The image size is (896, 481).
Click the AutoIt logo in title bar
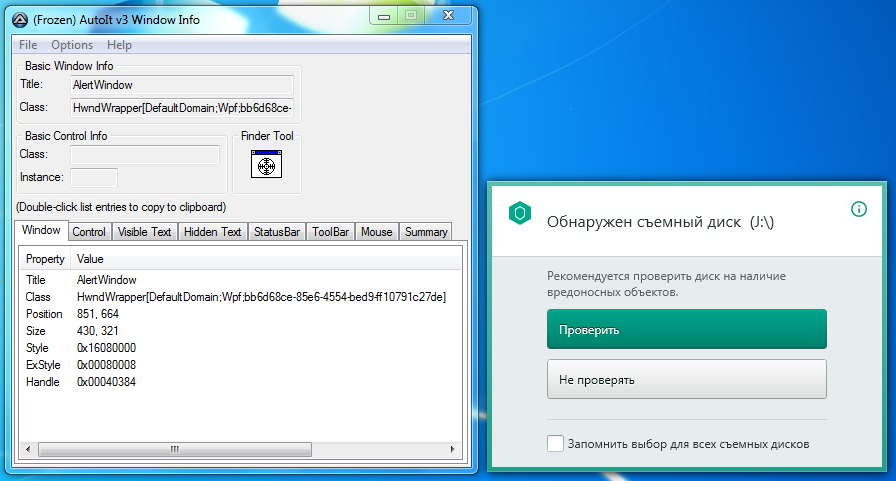(x=20, y=20)
